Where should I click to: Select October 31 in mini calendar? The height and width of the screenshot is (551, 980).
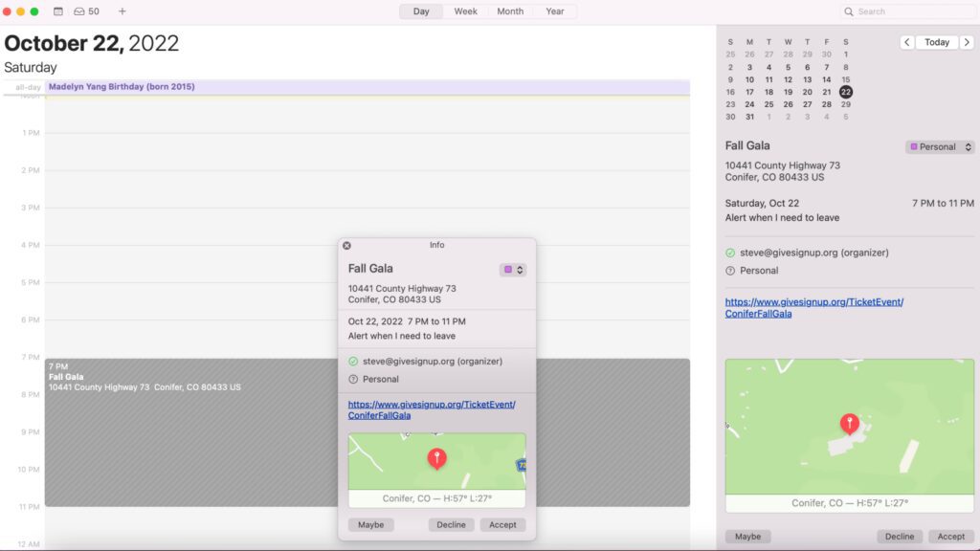749,117
